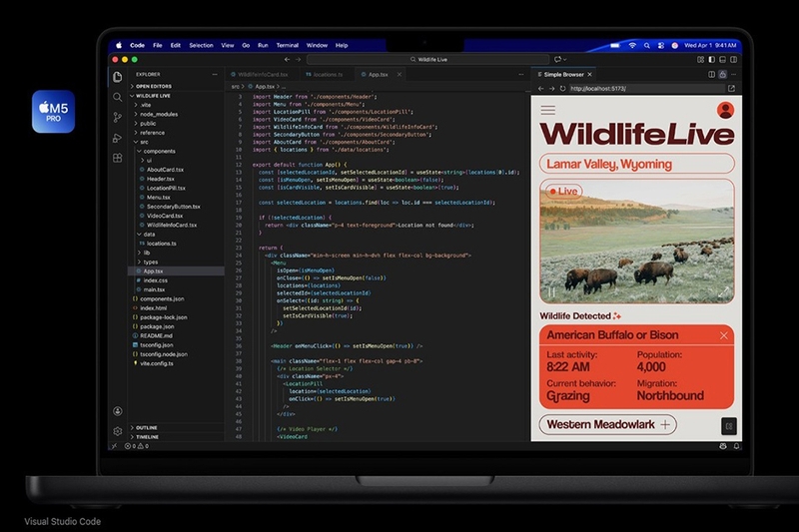Click the user profile avatar in WildlifeLive
Screen dimensions: 799x532
[x=725, y=110]
